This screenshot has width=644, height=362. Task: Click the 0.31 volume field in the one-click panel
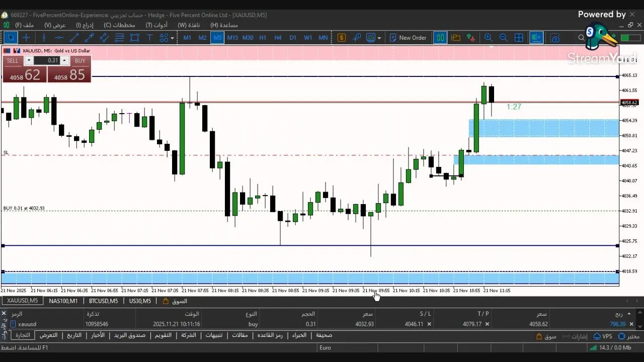pos(47,60)
